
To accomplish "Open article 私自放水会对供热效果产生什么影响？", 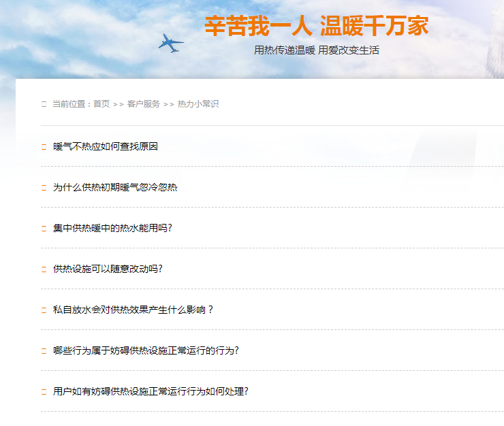I will (133, 310).
